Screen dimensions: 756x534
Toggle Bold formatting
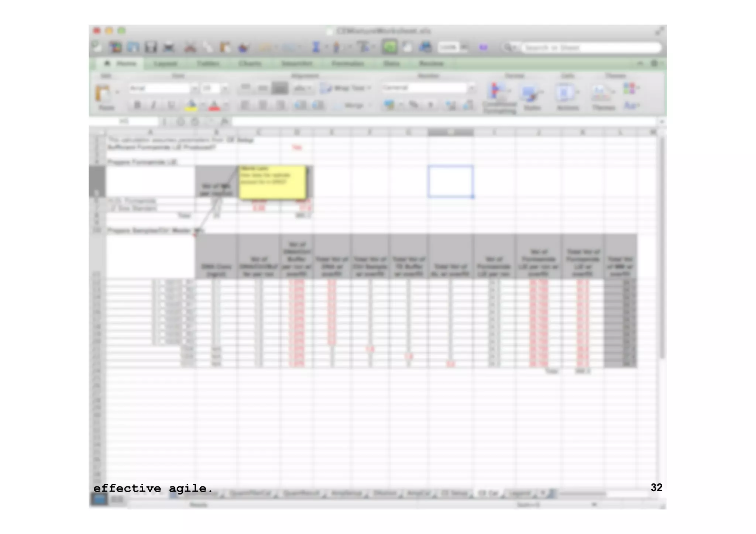[137, 106]
